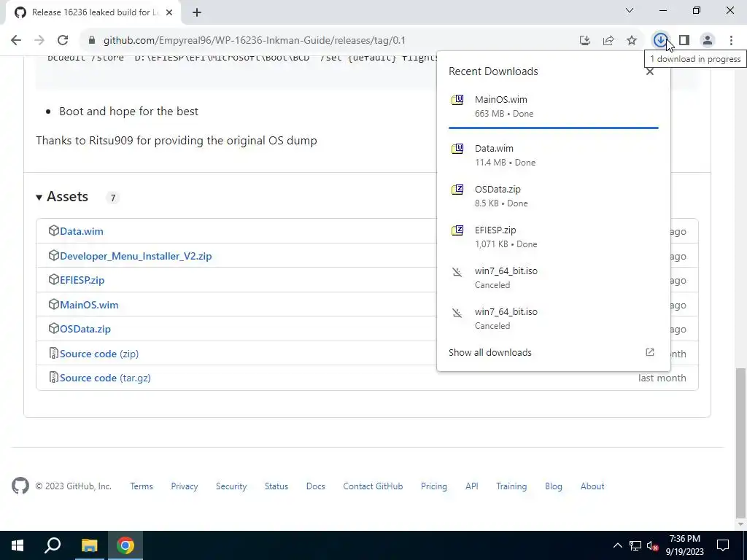Viewport: 747px width, 560px height.
Task: Click the package icon beside Data.wim
Action: pyautogui.click(x=53, y=231)
